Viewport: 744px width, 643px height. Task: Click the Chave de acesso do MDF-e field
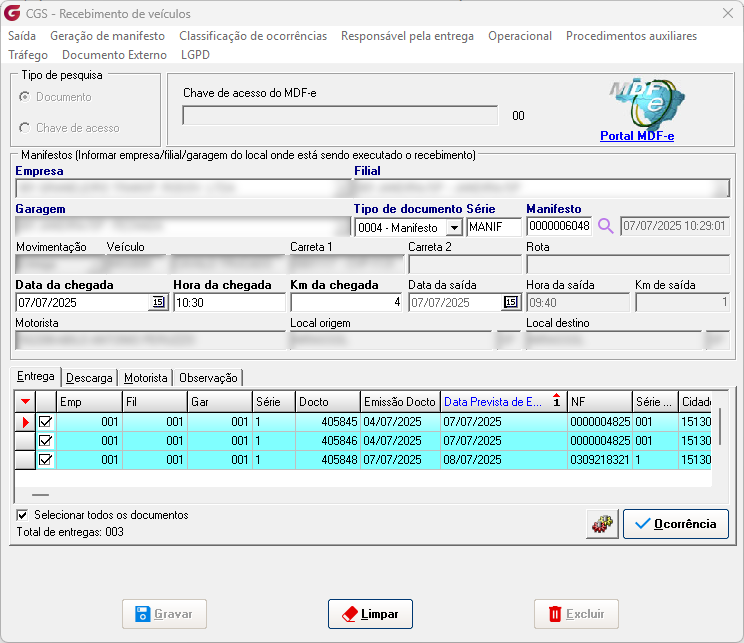coord(340,115)
